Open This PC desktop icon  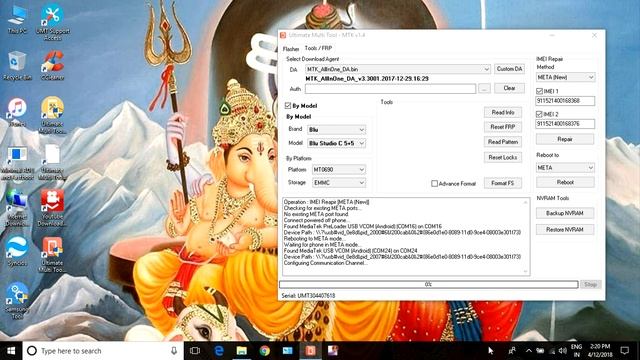(x=17, y=20)
